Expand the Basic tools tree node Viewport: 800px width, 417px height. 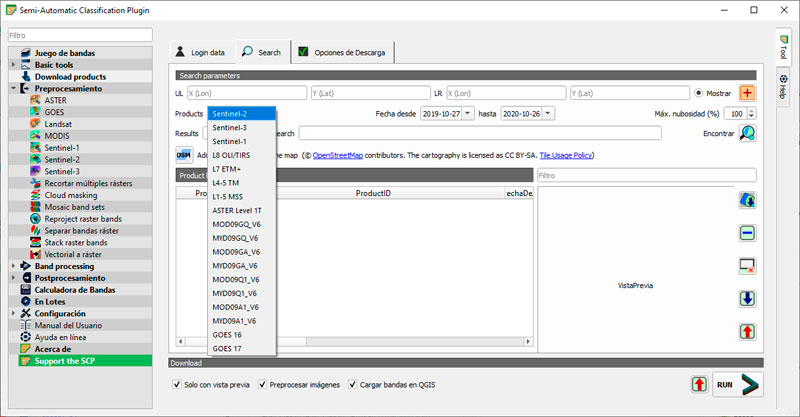[x=14, y=65]
